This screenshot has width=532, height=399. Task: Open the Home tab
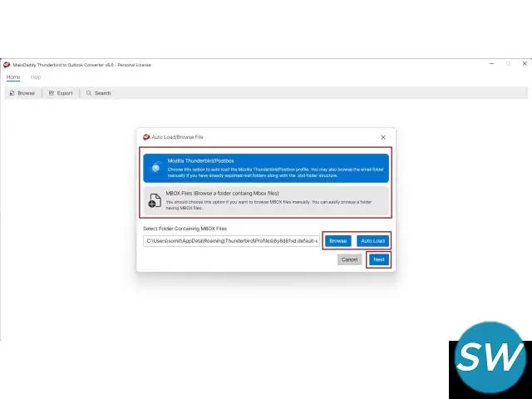pyautogui.click(x=12, y=77)
